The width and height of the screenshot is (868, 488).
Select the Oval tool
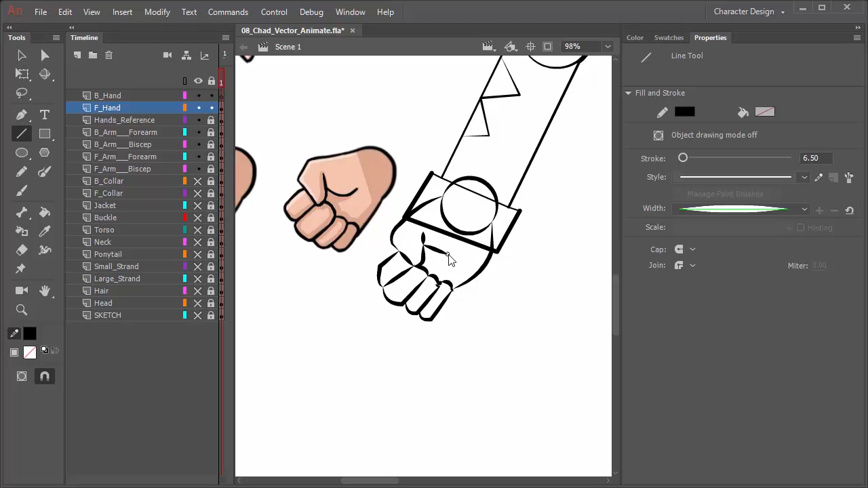pos(22,153)
